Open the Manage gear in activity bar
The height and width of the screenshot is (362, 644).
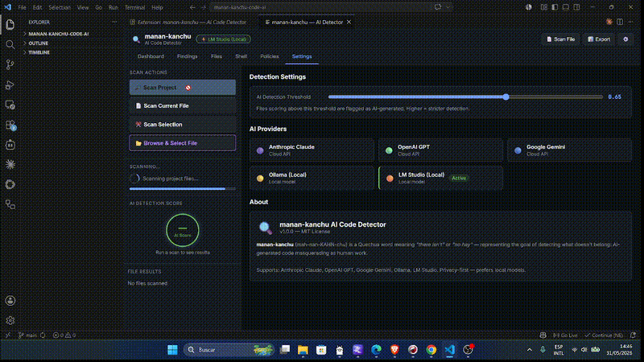point(10,320)
